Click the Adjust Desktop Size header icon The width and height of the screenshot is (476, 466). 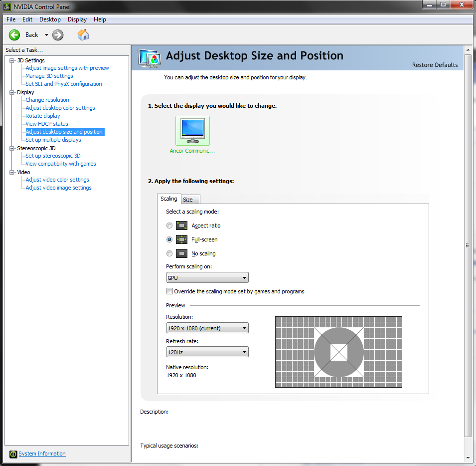tap(149, 58)
